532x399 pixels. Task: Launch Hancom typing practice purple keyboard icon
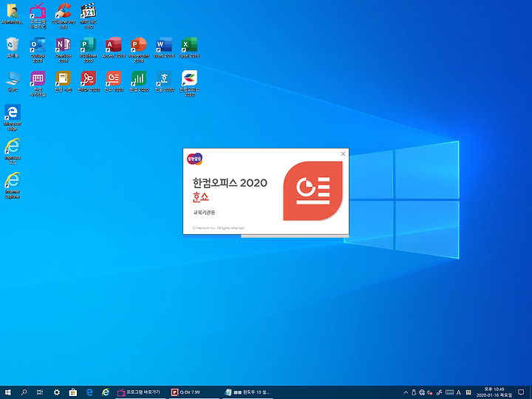coord(38,83)
